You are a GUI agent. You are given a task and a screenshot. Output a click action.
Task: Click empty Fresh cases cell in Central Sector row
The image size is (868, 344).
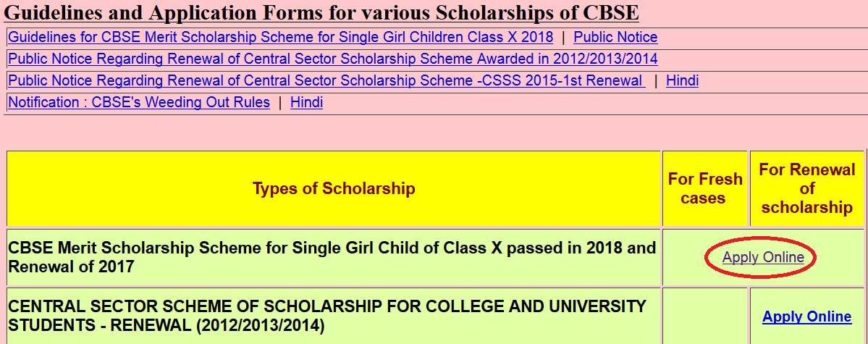(705, 316)
